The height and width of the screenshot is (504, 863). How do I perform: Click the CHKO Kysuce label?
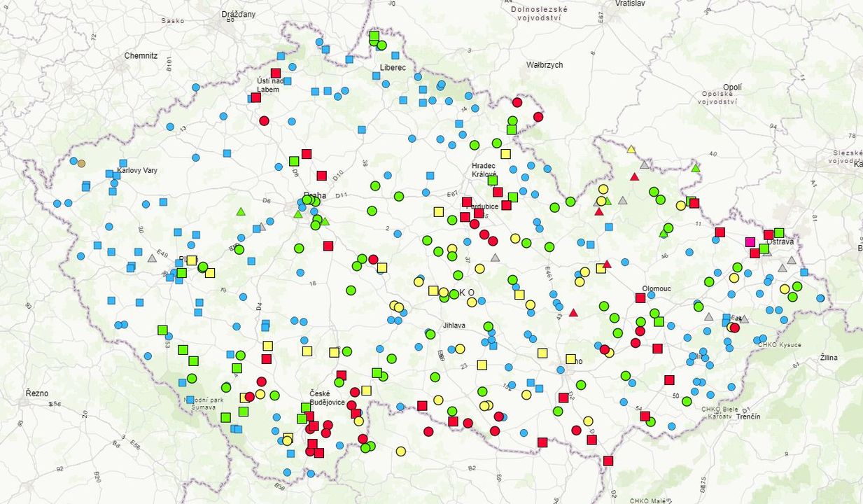[x=780, y=344]
